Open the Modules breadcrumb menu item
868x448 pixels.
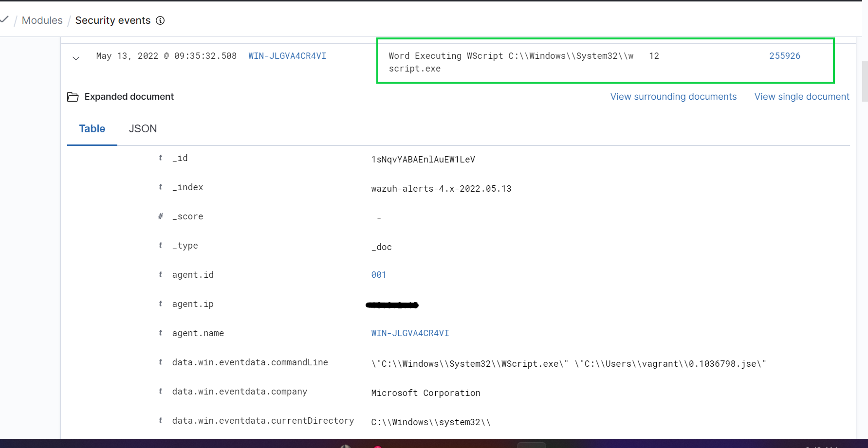pyautogui.click(x=42, y=20)
